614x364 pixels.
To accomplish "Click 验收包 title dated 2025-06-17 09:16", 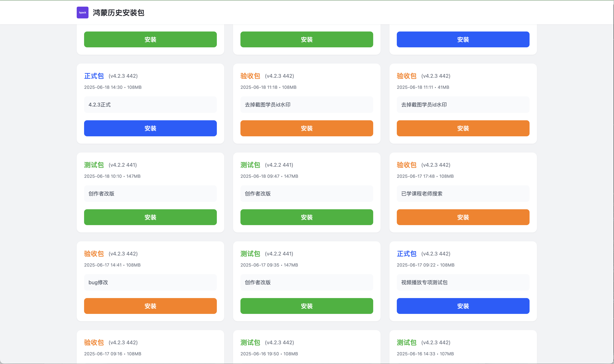I will click(94, 342).
